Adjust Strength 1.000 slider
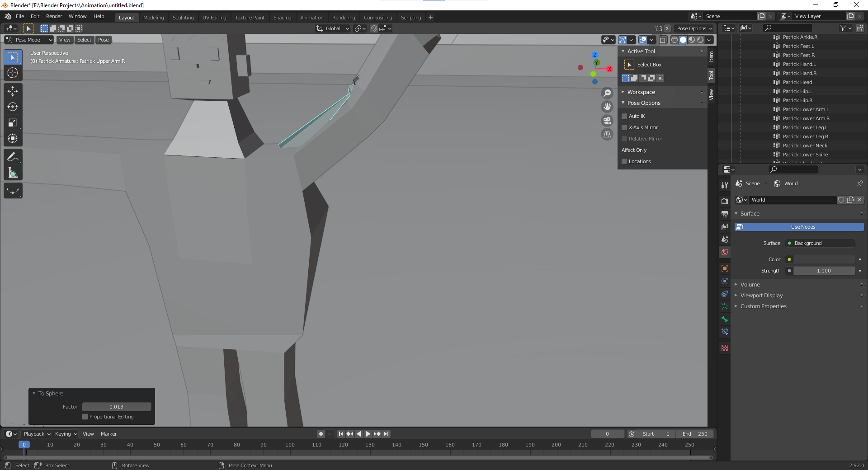The height and width of the screenshot is (470, 868). (824, 271)
